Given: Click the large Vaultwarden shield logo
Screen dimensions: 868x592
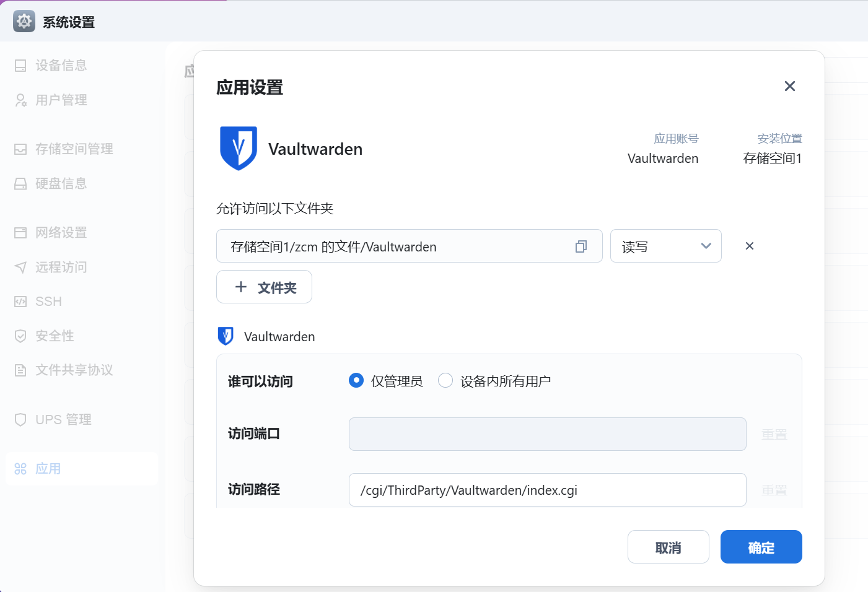Looking at the screenshot, I should [x=239, y=149].
